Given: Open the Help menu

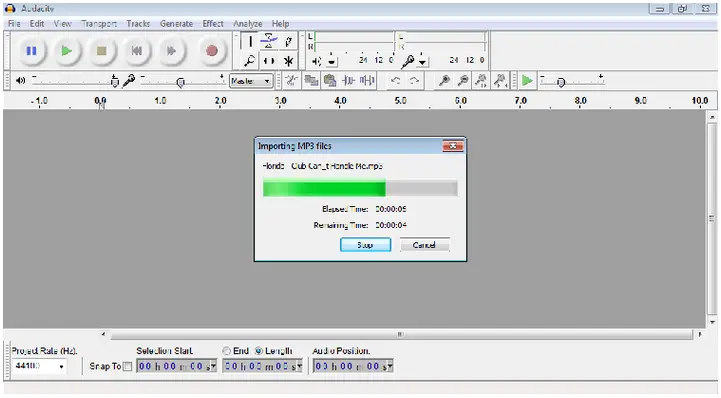Looking at the screenshot, I should 280,23.
